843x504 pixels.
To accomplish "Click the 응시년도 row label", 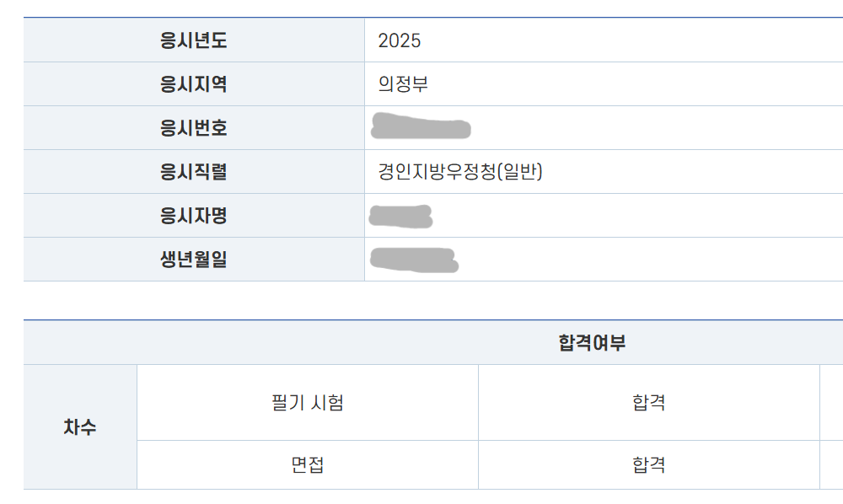I will [194, 40].
